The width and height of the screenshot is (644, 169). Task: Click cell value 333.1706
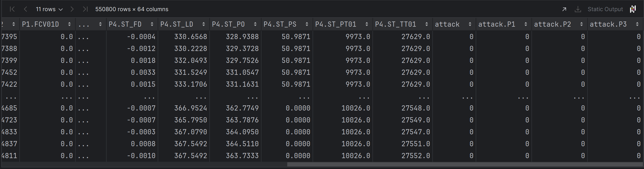pyautogui.click(x=190, y=84)
